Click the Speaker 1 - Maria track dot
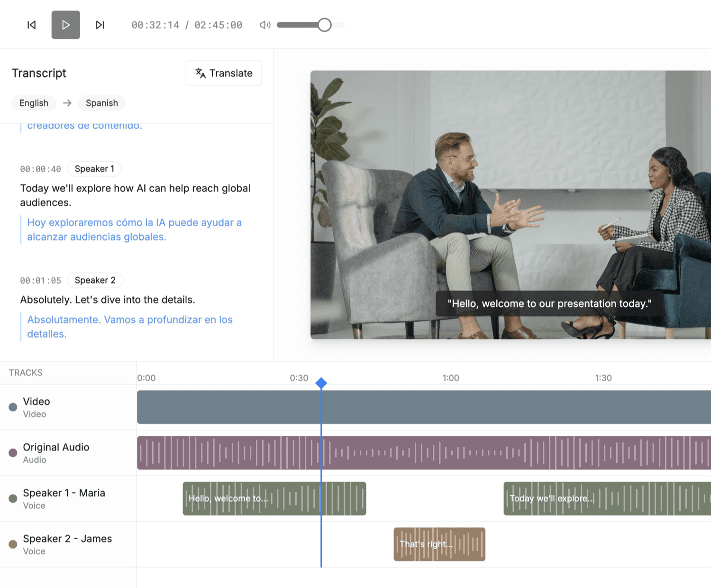711x588 pixels. (13, 499)
